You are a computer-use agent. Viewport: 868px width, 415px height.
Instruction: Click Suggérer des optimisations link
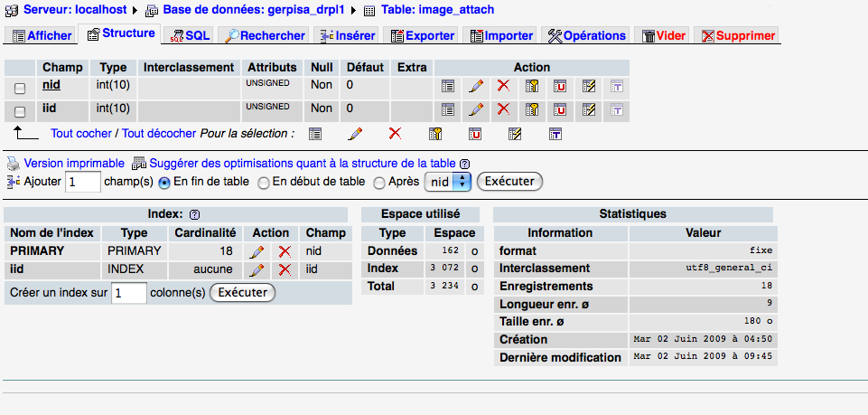point(303,164)
